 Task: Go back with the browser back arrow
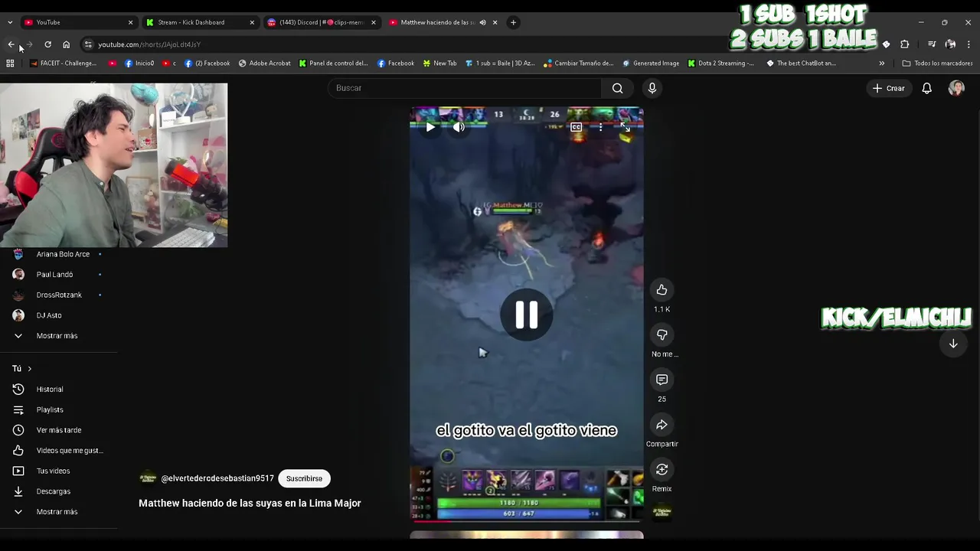(x=11, y=44)
